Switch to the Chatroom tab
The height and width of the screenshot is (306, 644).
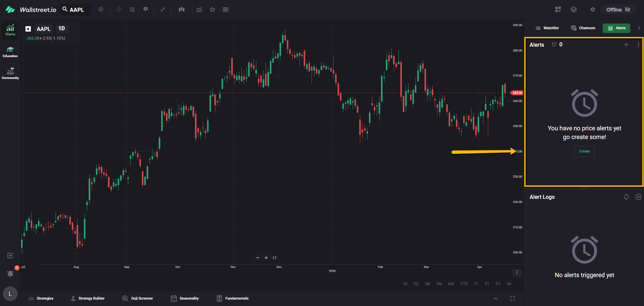pos(583,28)
